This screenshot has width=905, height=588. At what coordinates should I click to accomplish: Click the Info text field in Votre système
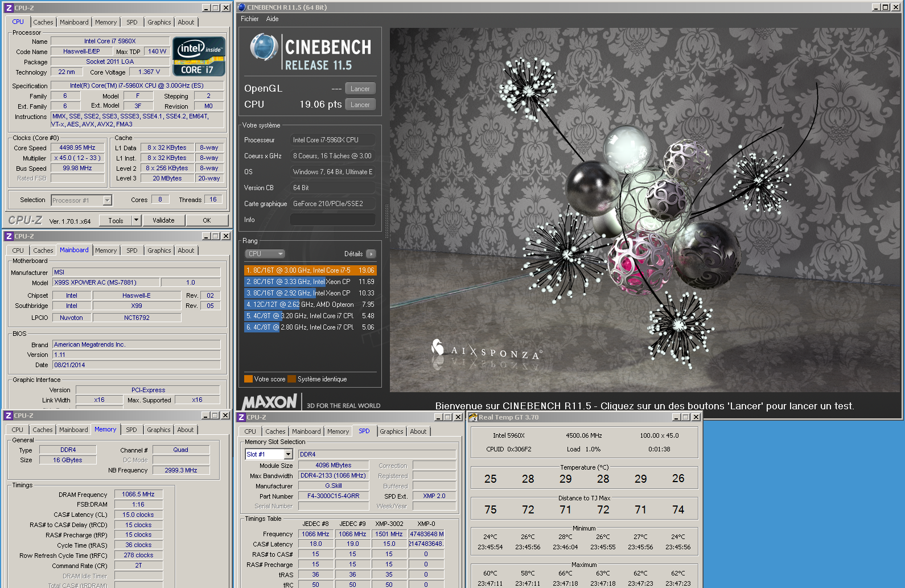(x=332, y=220)
